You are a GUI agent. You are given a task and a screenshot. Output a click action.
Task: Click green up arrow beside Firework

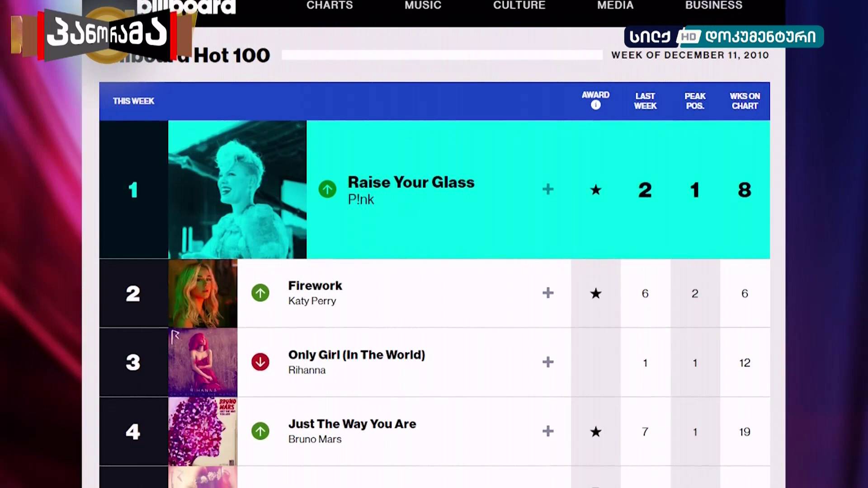260,293
